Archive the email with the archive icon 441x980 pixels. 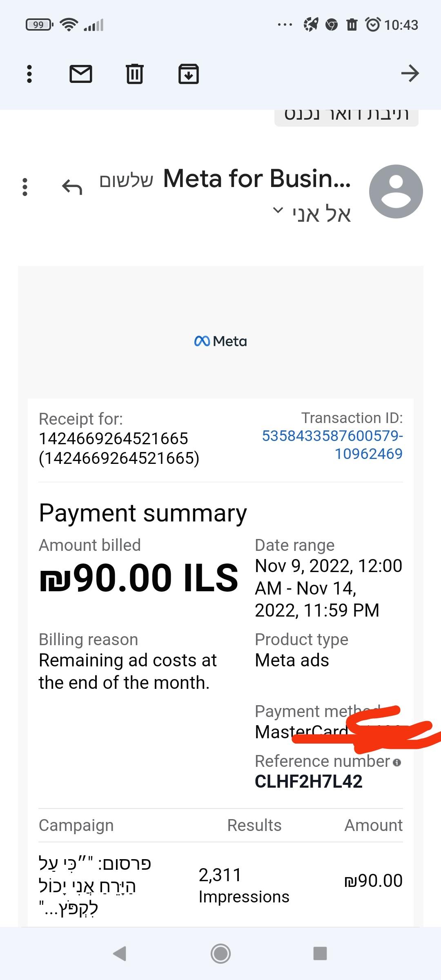point(189,74)
